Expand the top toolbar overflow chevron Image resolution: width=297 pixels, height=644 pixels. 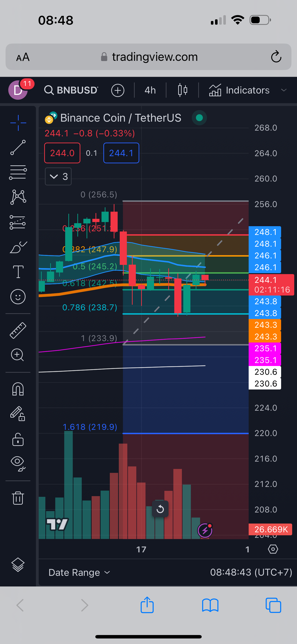pyautogui.click(x=284, y=90)
